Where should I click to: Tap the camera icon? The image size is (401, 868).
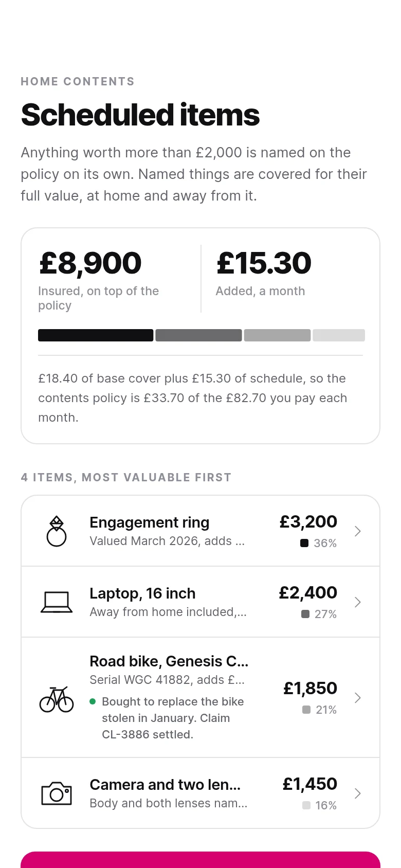click(57, 793)
